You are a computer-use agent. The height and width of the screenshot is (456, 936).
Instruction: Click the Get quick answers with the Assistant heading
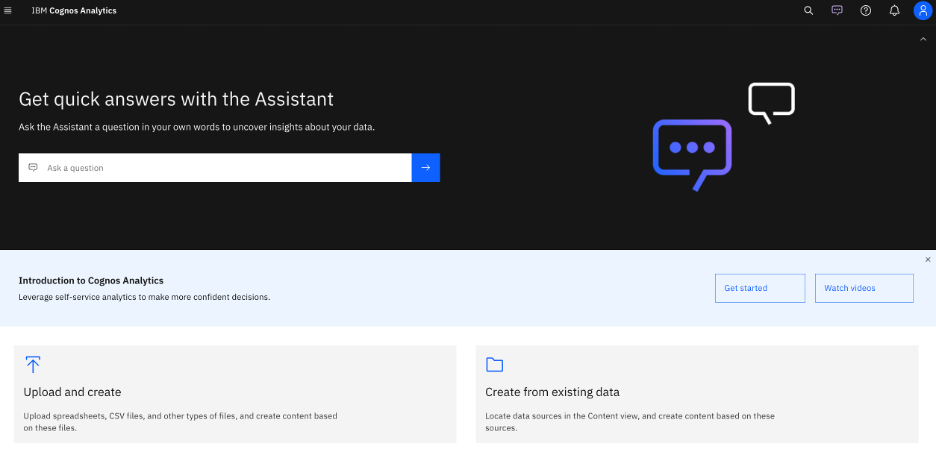[176, 98]
